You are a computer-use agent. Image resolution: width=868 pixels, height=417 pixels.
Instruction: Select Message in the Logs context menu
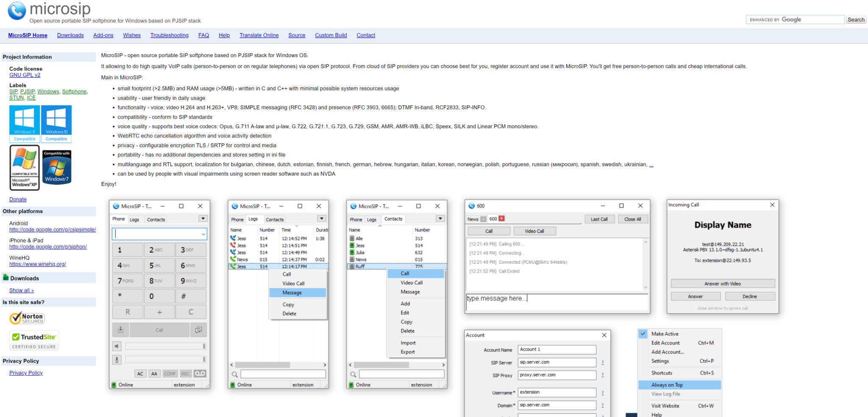pos(292,293)
